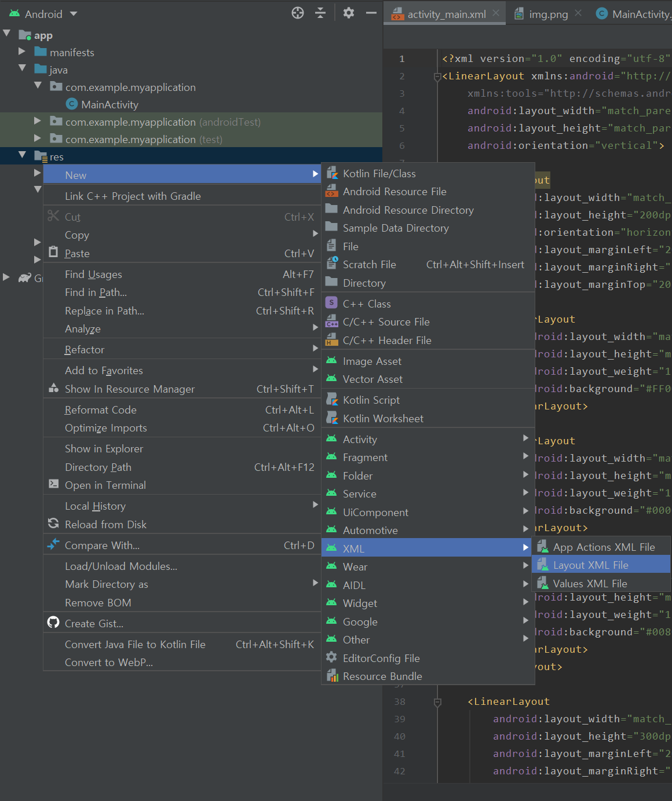Click the Open in Terminal icon
This screenshot has width=672, height=801.
(x=53, y=484)
